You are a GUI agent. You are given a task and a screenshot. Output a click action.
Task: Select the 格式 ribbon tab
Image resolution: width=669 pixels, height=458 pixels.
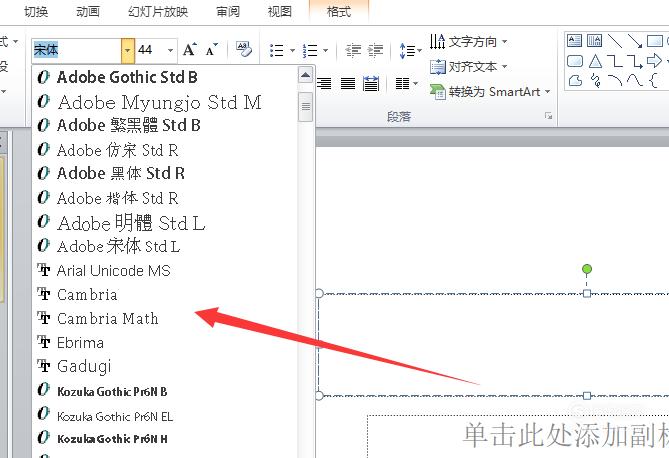339,12
